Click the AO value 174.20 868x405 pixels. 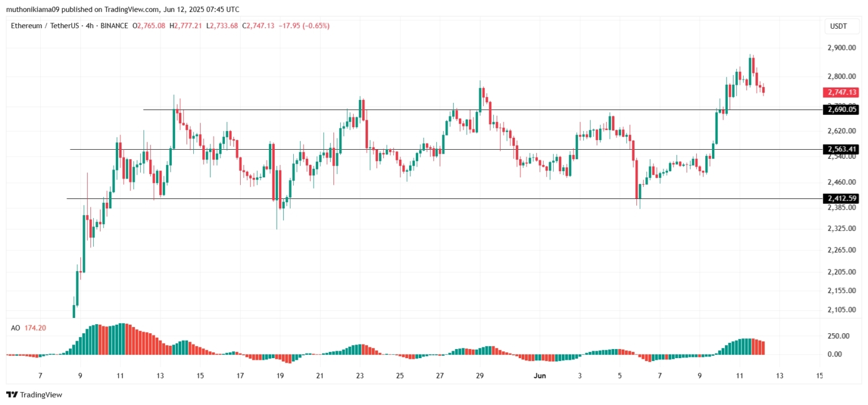[x=35, y=328]
